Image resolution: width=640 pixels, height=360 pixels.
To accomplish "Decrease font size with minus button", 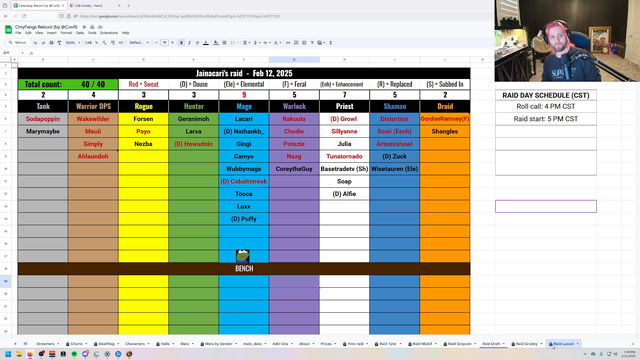I will [156, 43].
